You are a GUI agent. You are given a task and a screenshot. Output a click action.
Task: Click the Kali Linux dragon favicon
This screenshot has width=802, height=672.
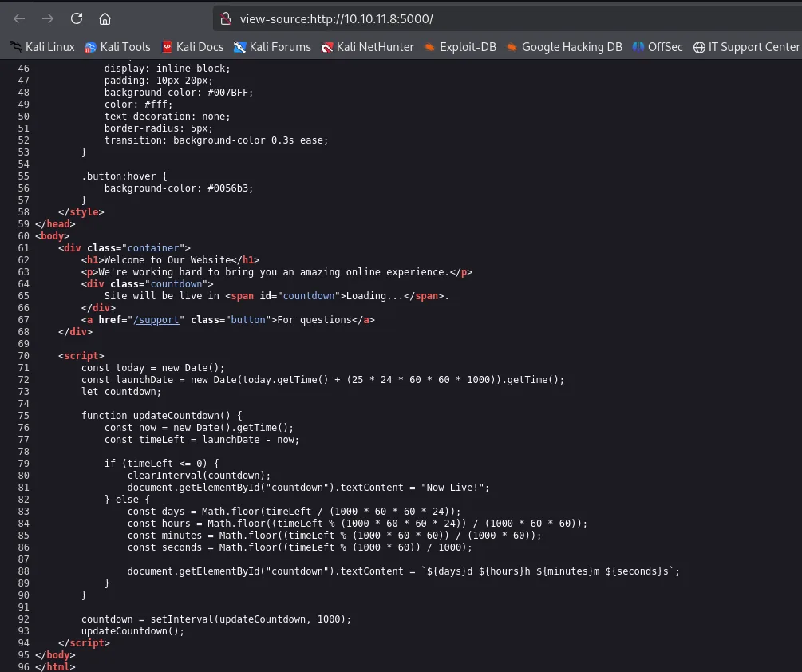(x=16, y=47)
